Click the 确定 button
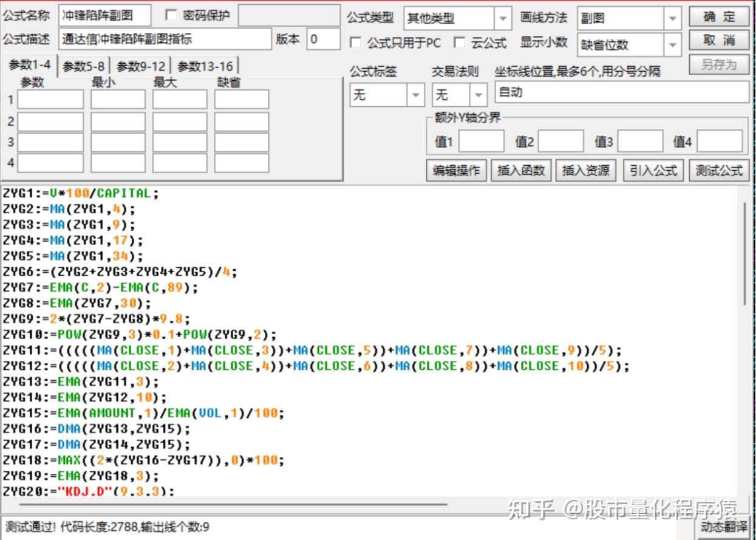Screen dimensions: 756x540 pyautogui.click(x=719, y=16)
